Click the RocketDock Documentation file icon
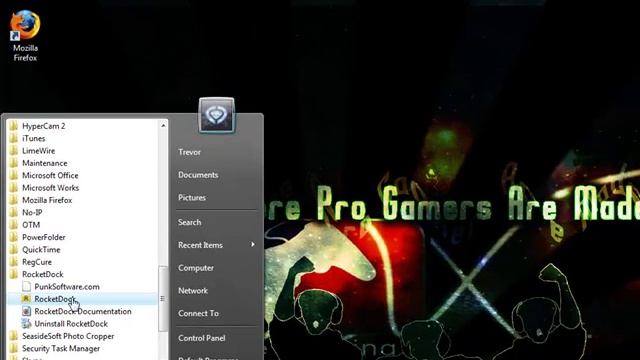640x360 pixels. 26,311
